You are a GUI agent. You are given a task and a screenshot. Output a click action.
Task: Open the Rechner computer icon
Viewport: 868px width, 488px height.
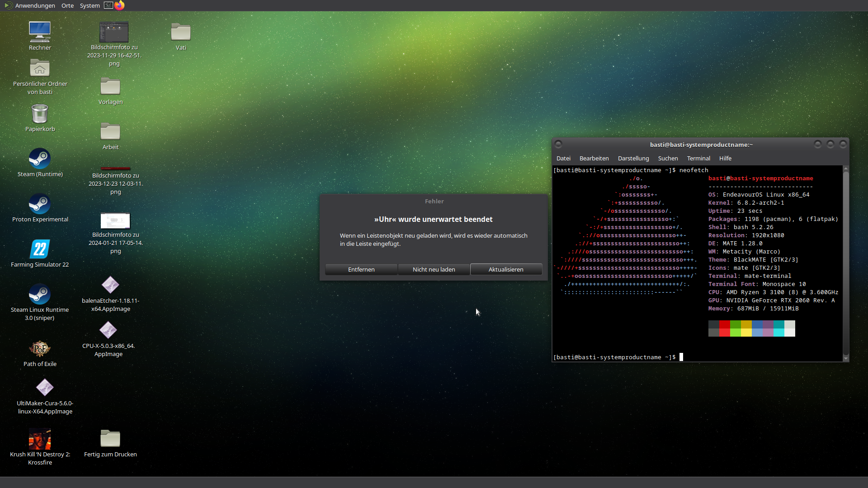tap(40, 32)
